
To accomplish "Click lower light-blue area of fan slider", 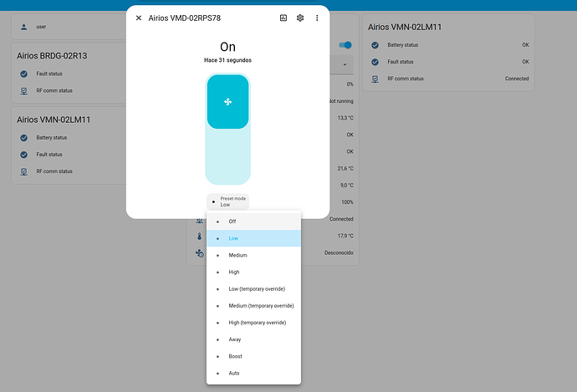I will (227, 157).
